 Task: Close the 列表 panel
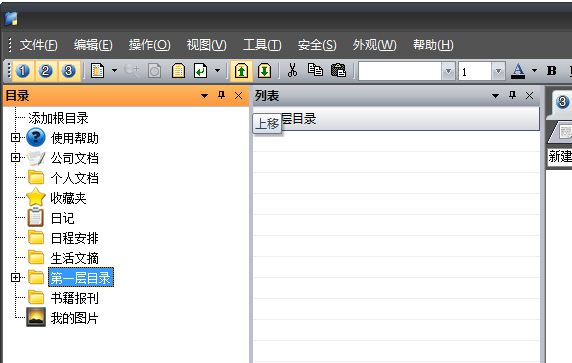point(530,96)
